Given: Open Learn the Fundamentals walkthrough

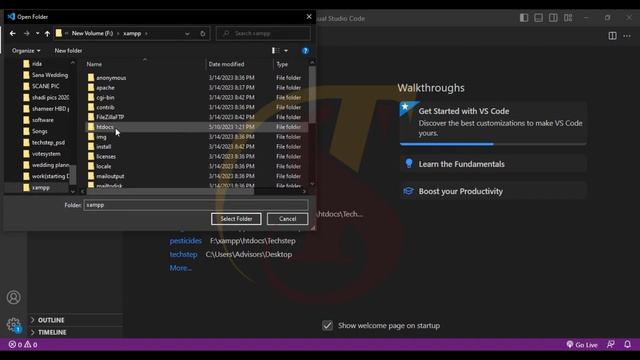Looking at the screenshot, I should (493, 164).
